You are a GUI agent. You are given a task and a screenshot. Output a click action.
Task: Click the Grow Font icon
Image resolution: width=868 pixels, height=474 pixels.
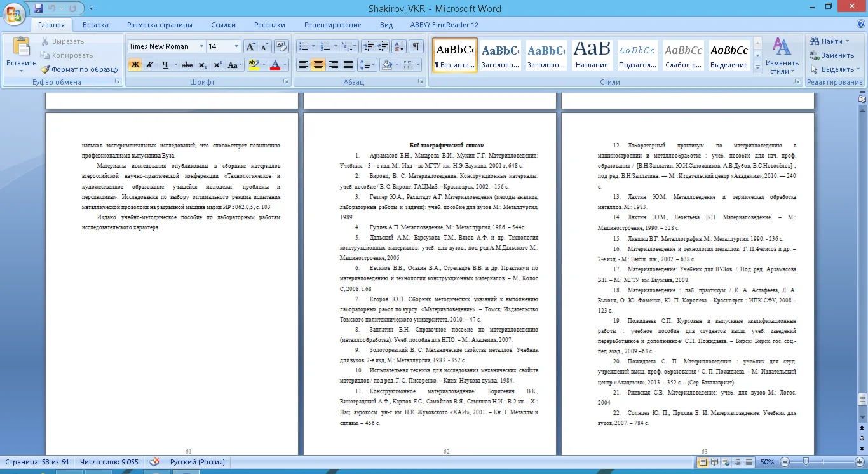[250, 46]
